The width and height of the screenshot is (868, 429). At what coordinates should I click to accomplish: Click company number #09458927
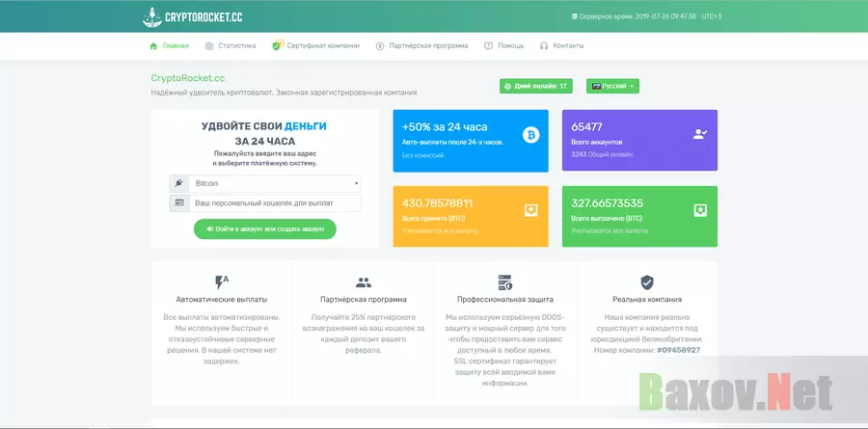(x=678, y=350)
